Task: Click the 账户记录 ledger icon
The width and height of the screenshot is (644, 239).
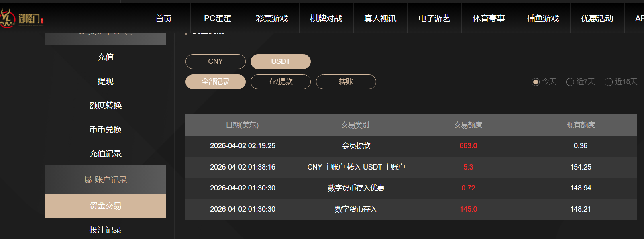Action: (x=88, y=180)
